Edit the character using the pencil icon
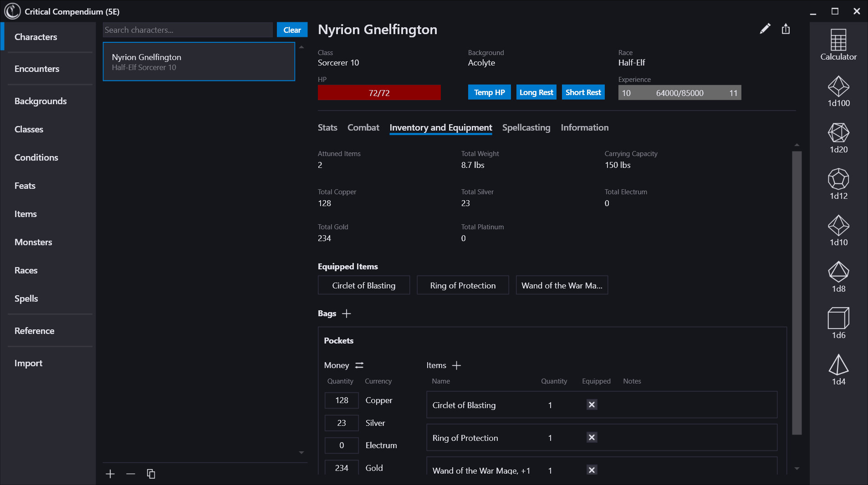This screenshot has height=485, width=868. point(765,28)
